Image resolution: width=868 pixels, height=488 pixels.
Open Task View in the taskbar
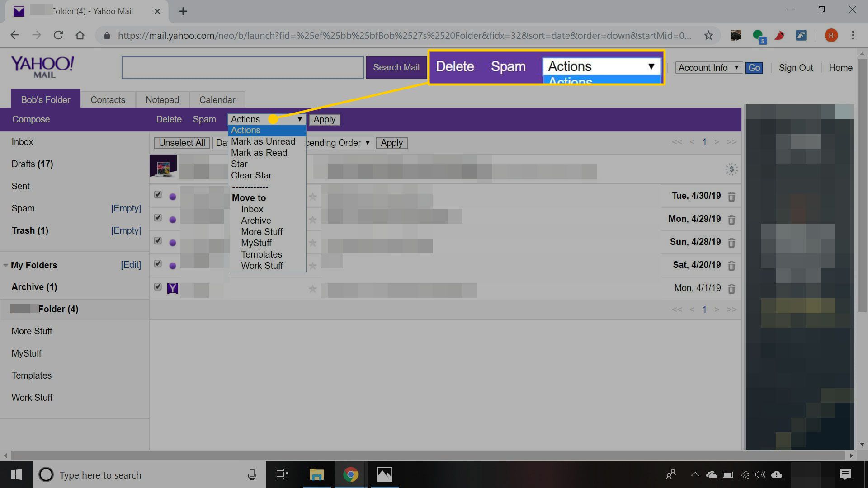coord(282,474)
